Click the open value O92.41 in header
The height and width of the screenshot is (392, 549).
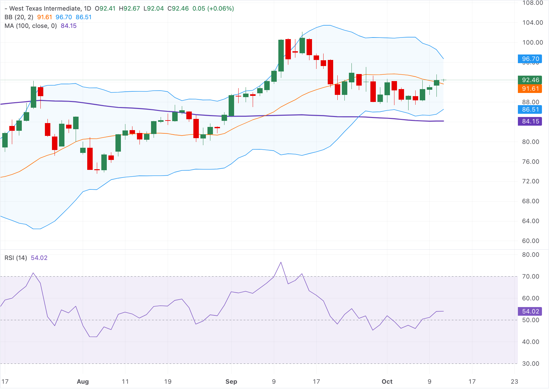pyautogui.click(x=105, y=8)
